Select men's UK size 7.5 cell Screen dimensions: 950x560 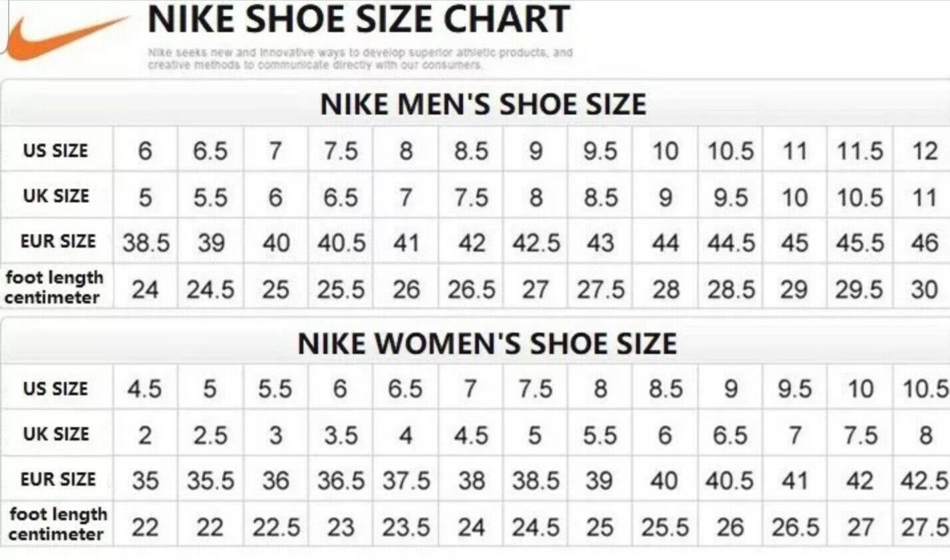click(x=471, y=198)
